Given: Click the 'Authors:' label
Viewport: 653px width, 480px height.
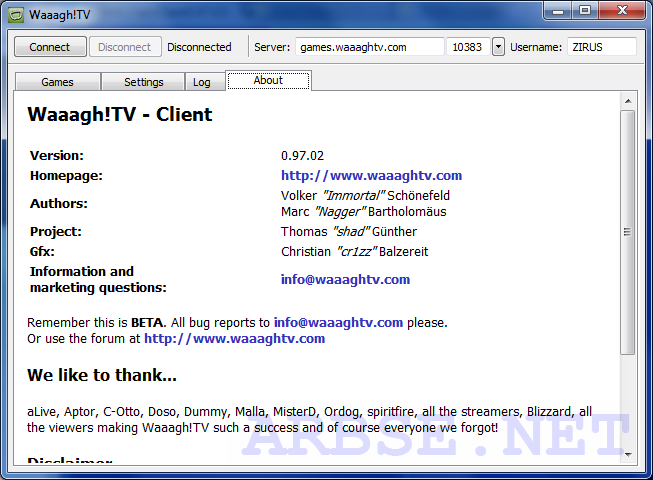Looking at the screenshot, I should [59, 204].
